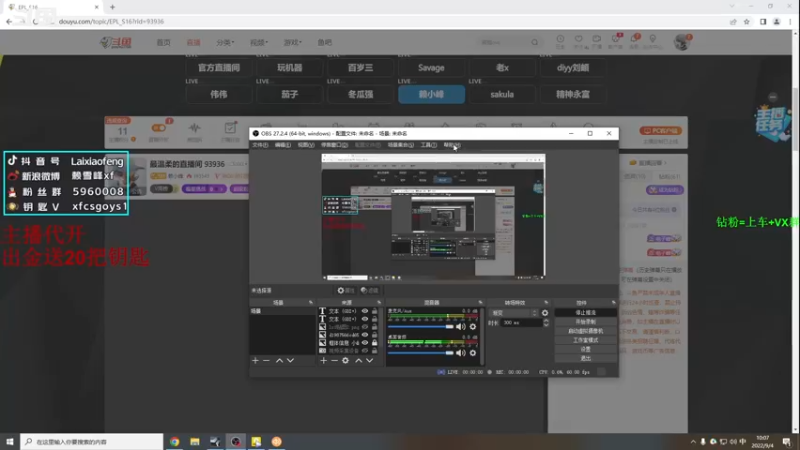Click 工作室模式 button in OBS
The width and height of the screenshot is (800, 450).
pyautogui.click(x=585, y=340)
